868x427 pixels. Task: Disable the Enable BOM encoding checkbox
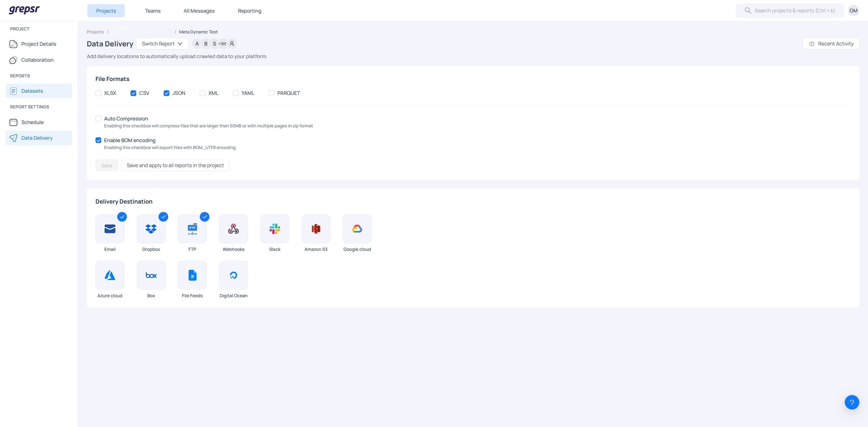click(98, 140)
